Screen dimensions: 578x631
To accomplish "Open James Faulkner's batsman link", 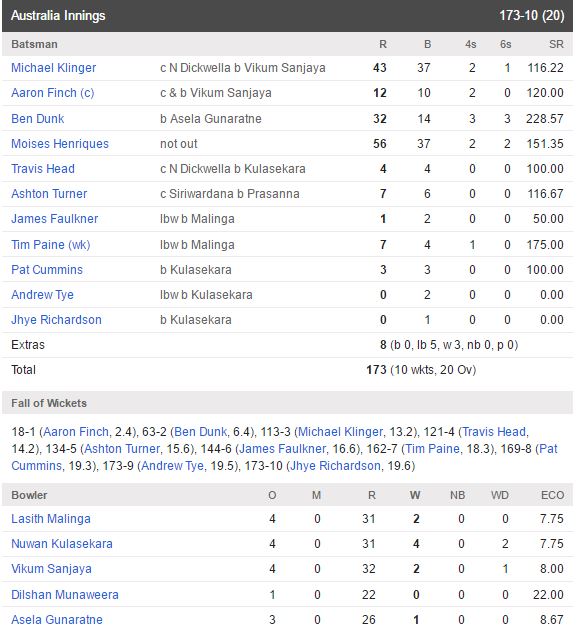I will (55, 219).
